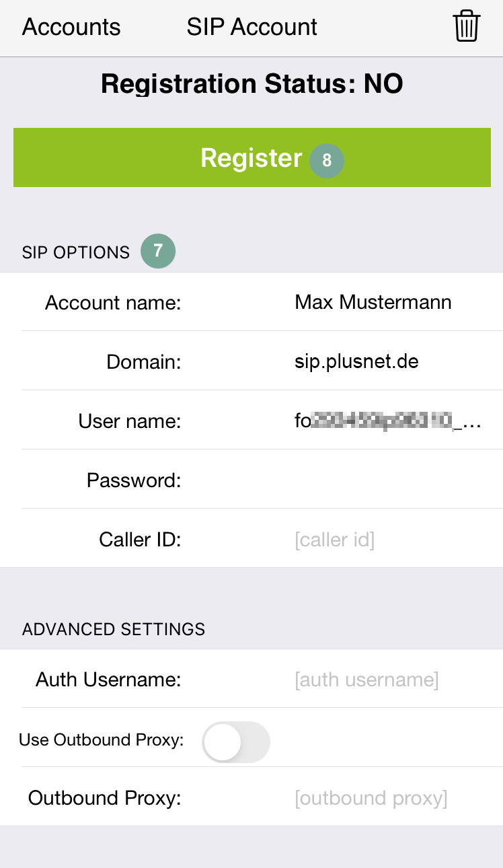
Task: Delete account via trash icon
Action: click(x=466, y=28)
